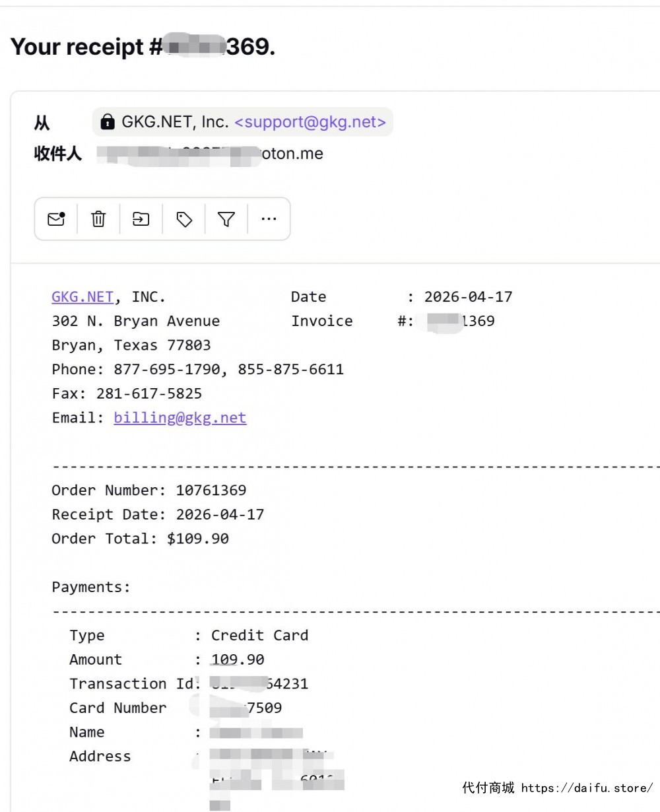Click the order total $109.90
Viewport: 660px width, 812px height.
click(x=197, y=539)
